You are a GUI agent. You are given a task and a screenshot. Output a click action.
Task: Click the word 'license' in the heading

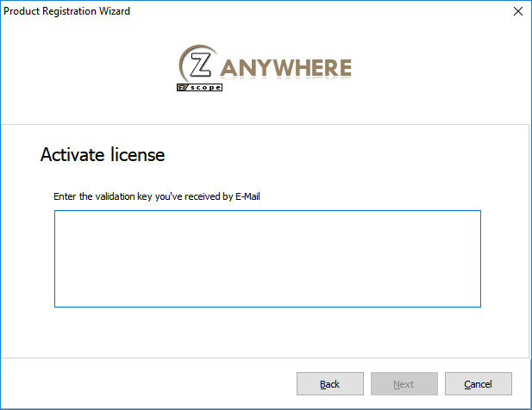(137, 154)
